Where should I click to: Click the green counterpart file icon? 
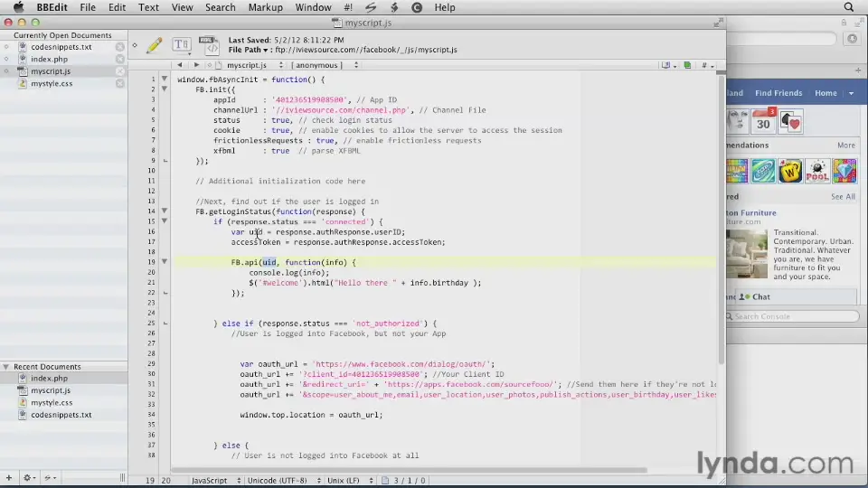687,65
